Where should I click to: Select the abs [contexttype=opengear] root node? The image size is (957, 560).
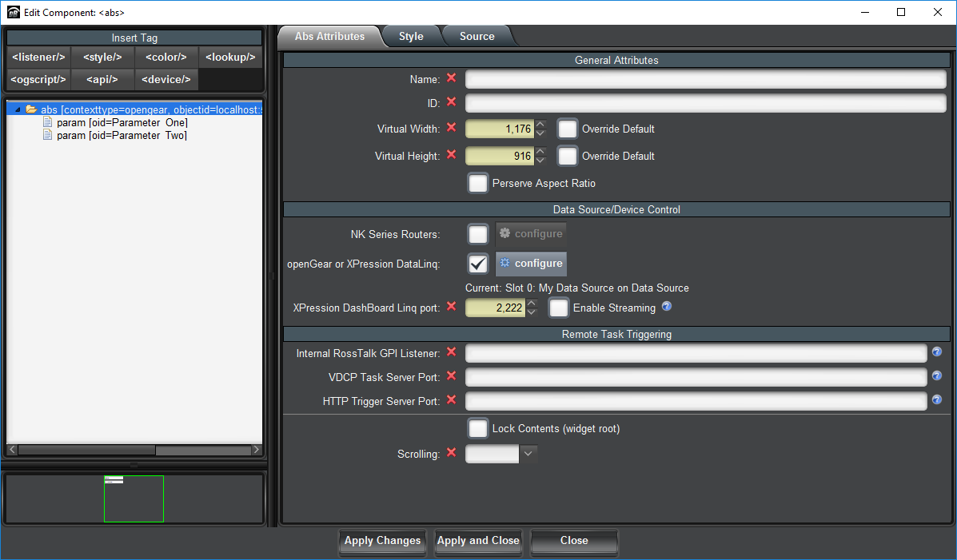[151, 109]
